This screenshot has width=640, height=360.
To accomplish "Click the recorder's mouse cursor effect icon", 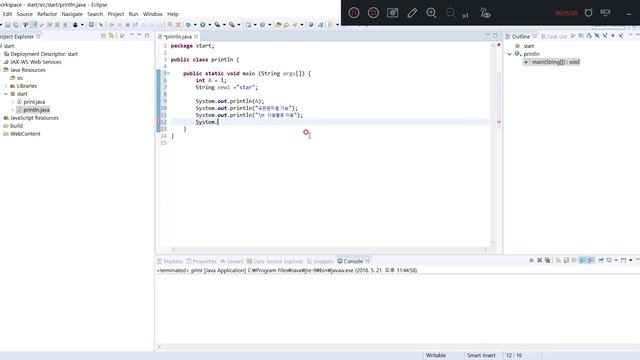I will 485,13.
